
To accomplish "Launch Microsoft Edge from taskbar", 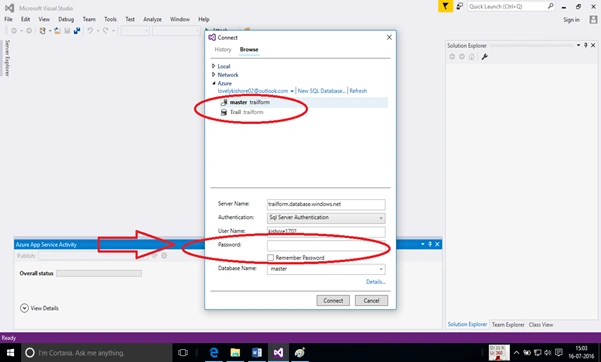I will 214,352.
